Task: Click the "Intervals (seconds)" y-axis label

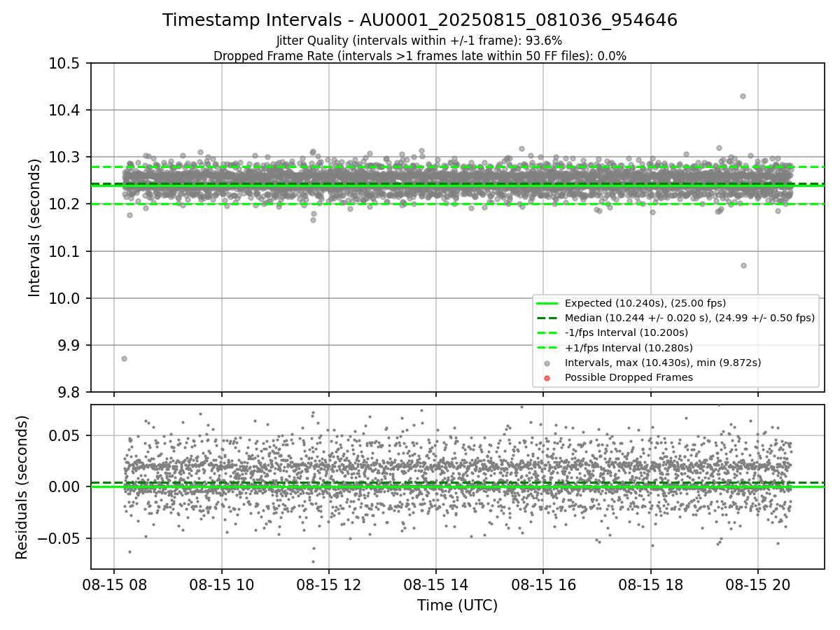Action: tap(35, 227)
